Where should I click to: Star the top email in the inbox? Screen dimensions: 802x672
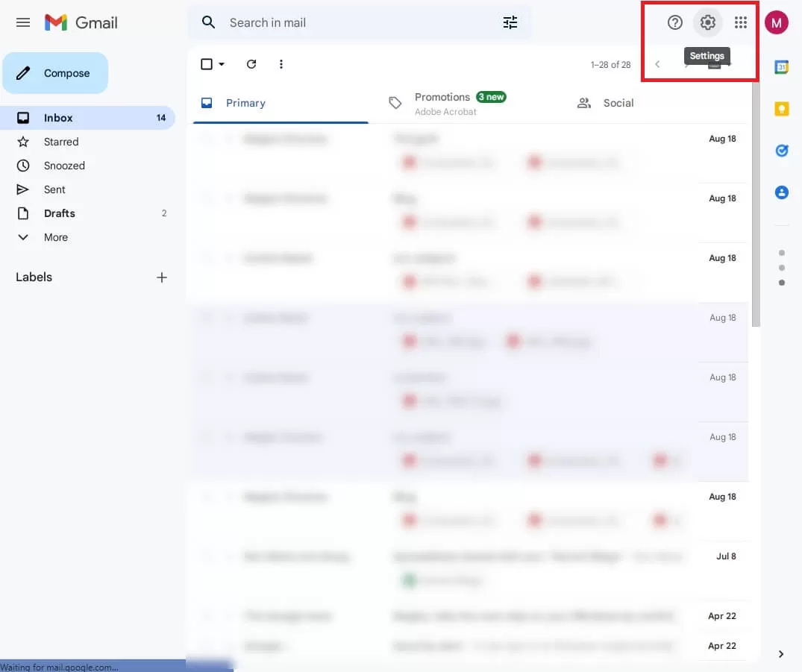(x=228, y=139)
